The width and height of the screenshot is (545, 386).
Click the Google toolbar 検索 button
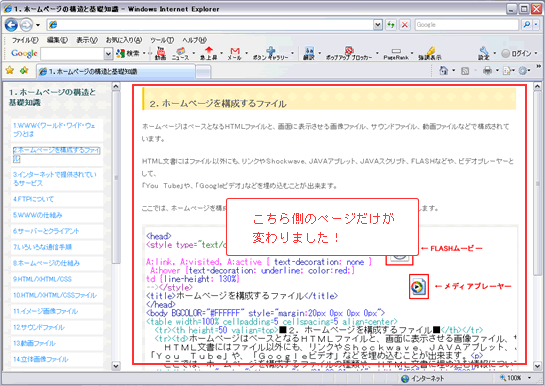tap(128, 54)
